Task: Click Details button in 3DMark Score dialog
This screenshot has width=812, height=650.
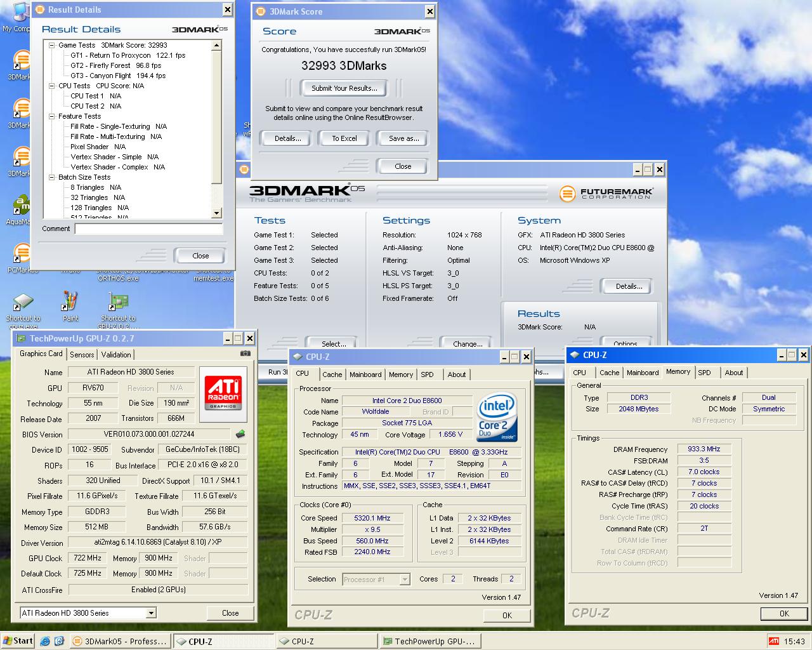Action: pyautogui.click(x=288, y=138)
